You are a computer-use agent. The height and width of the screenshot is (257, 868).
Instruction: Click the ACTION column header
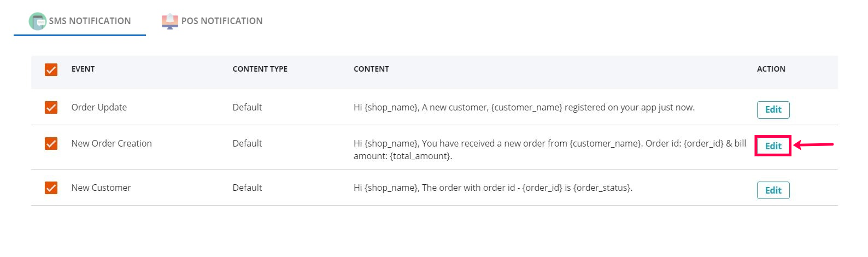pos(771,69)
